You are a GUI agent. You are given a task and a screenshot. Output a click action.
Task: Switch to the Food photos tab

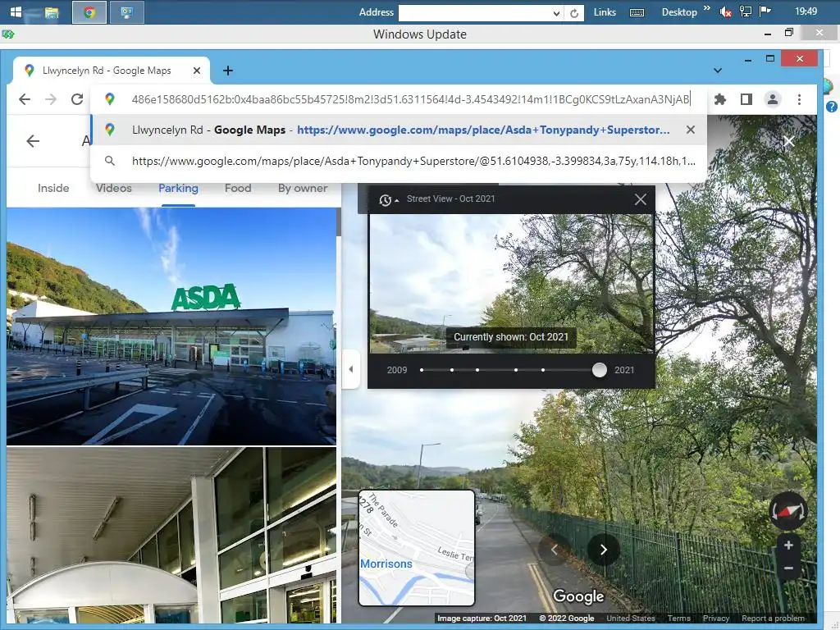238,188
